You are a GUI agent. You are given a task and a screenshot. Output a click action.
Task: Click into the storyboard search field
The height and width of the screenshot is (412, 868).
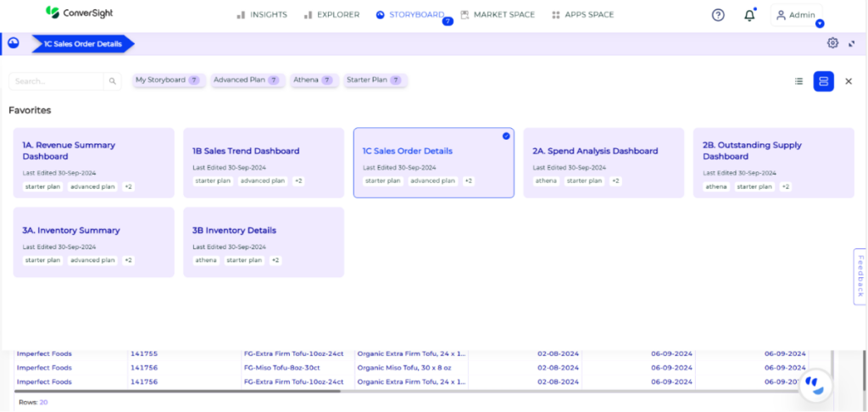point(56,81)
